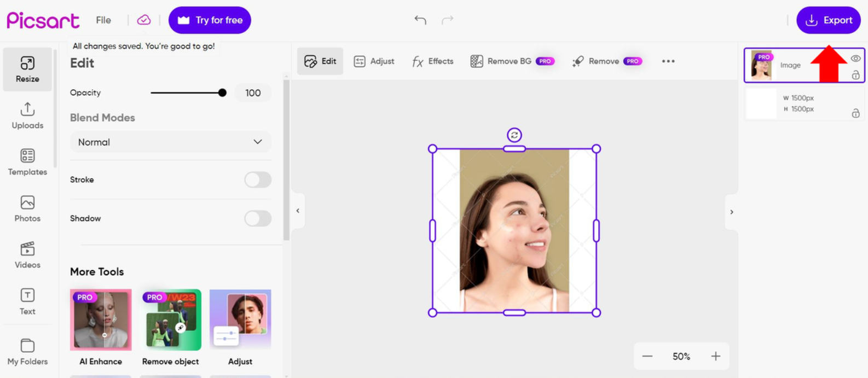
Task: Click the top middle selection handle
Action: coord(514,149)
